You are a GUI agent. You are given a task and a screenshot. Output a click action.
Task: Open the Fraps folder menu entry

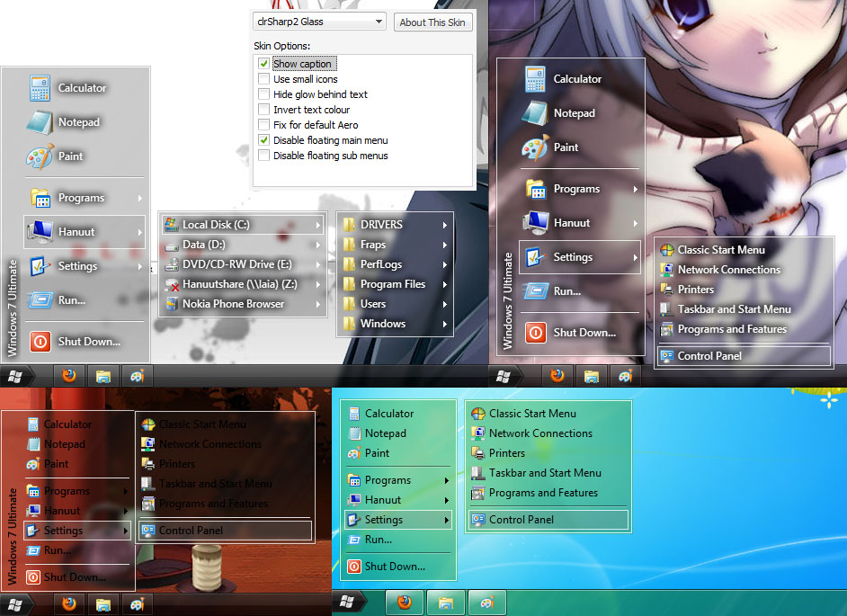pyautogui.click(x=373, y=245)
